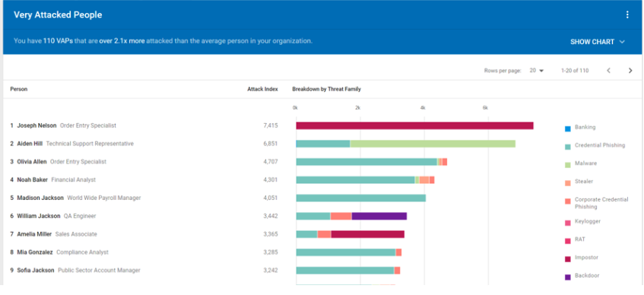Sort by Person column header
The image size is (644, 295).
pos(19,89)
